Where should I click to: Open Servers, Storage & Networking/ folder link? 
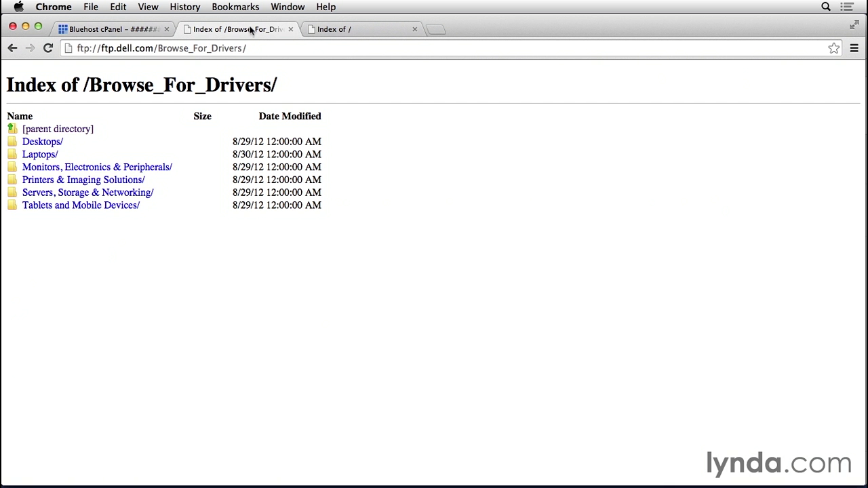[x=87, y=192]
